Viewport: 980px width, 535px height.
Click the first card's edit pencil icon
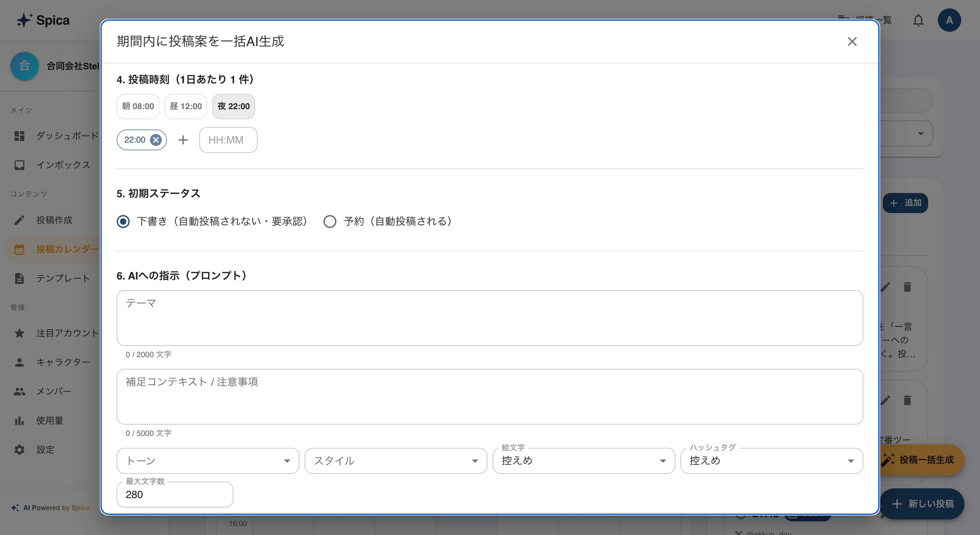click(x=885, y=287)
